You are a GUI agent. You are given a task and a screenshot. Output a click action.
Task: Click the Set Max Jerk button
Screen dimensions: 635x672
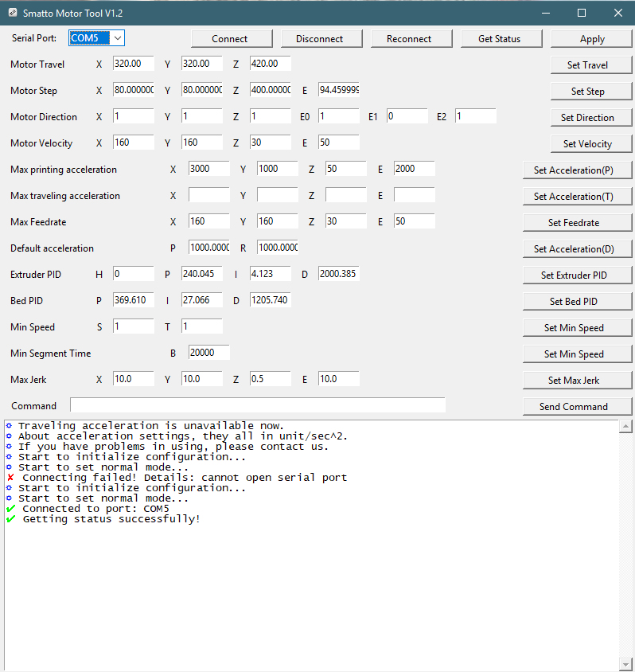pyautogui.click(x=577, y=380)
